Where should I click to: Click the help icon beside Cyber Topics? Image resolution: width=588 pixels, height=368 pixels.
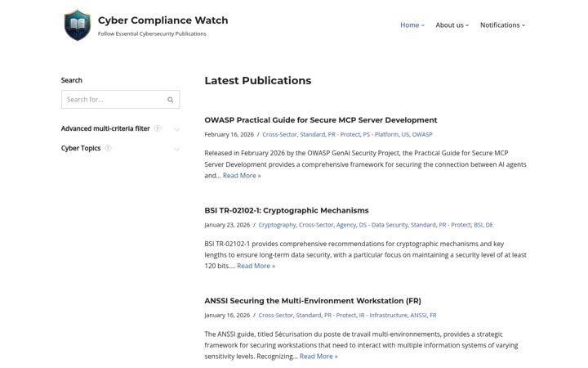(x=108, y=148)
